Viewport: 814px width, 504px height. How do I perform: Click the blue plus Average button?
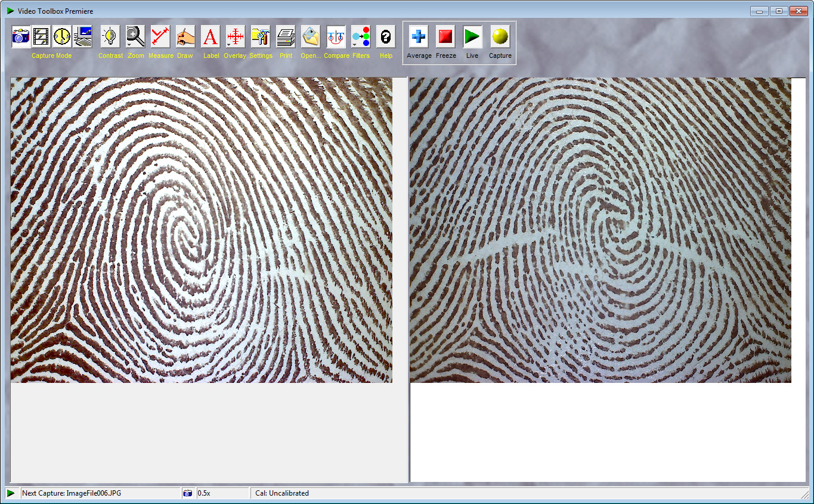click(419, 37)
